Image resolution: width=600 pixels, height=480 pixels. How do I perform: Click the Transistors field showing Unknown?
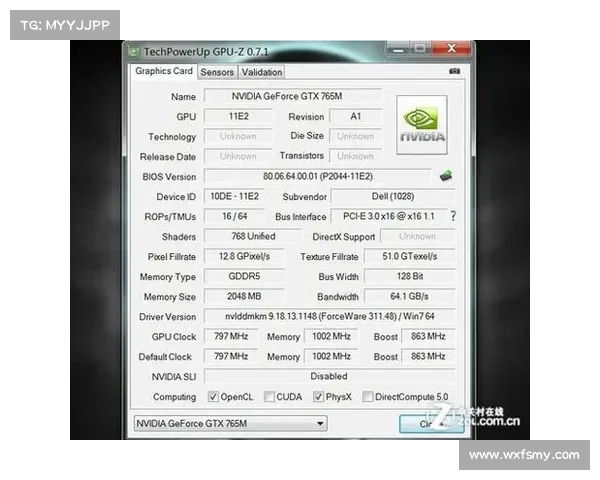tap(356, 156)
